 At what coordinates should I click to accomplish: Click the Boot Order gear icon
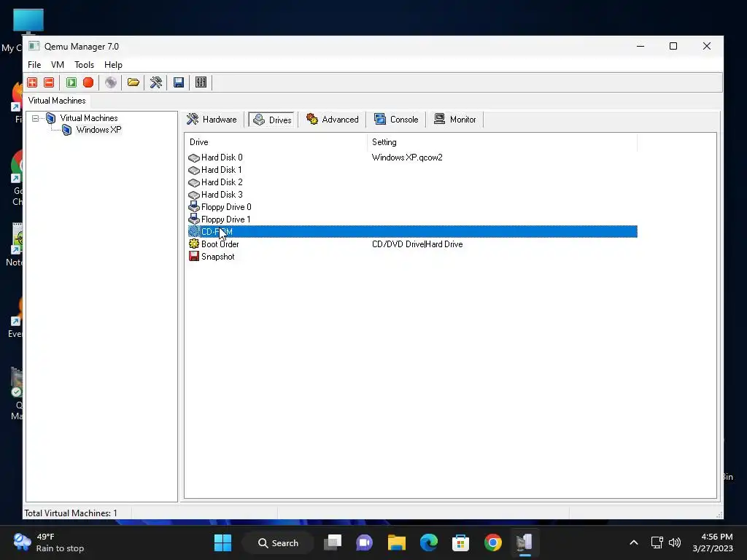coord(194,244)
